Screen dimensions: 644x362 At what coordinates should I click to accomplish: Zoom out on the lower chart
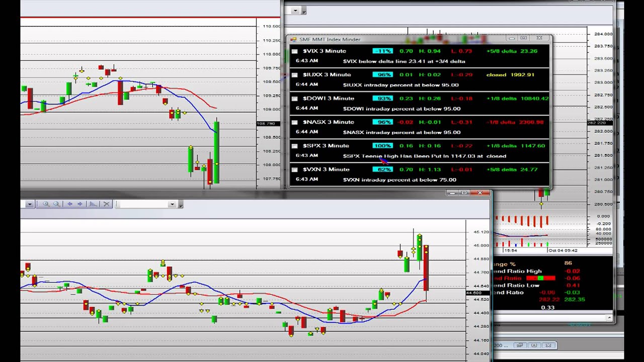pos(56,204)
